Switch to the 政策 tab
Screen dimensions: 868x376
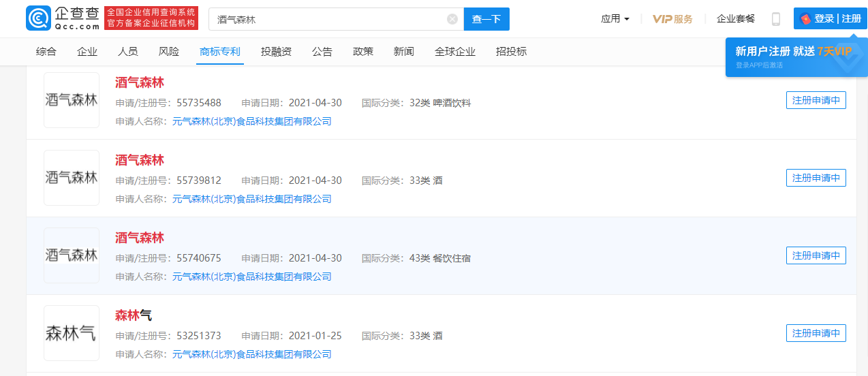pyautogui.click(x=363, y=52)
